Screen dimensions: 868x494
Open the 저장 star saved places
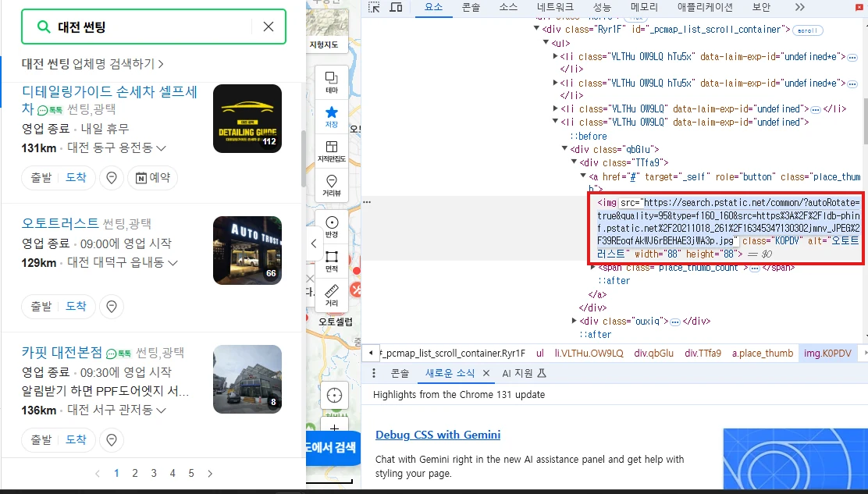pyautogui.click(x=332, y=116)
